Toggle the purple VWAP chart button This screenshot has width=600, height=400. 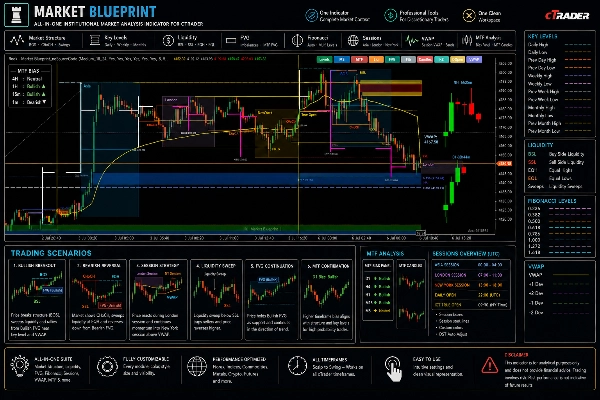474,59
